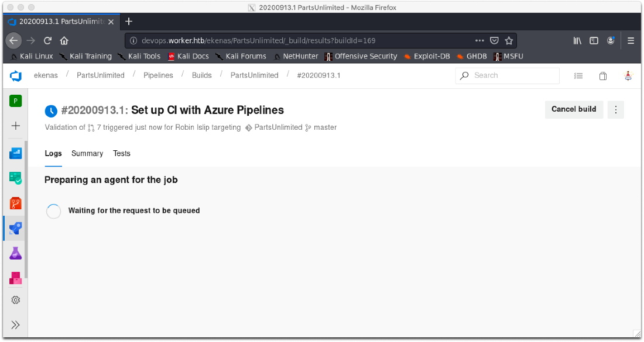Open the user profile avatar menu
Viewport: 644px width, 342px height.
(628, 75)
